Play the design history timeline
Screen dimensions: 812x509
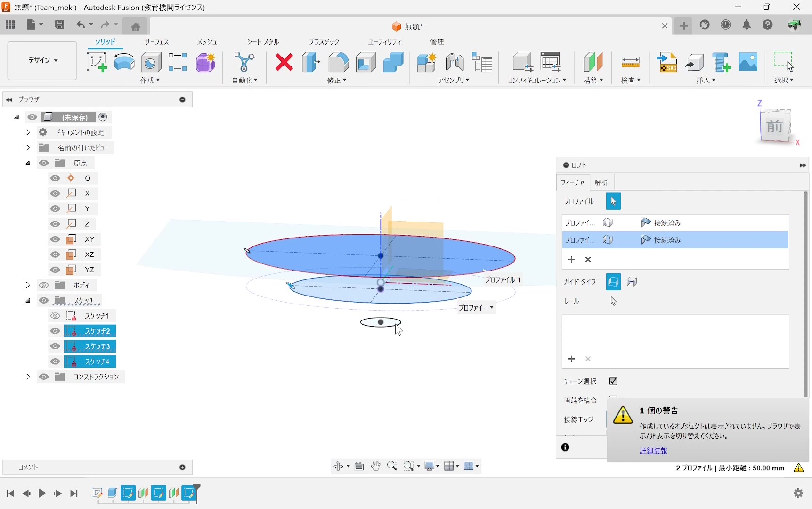(x=42, y=493)
